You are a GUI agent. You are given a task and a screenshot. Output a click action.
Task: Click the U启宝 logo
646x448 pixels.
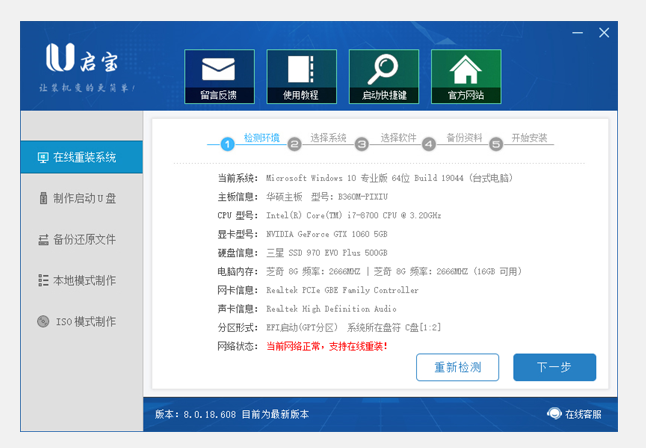click(82, 58)
